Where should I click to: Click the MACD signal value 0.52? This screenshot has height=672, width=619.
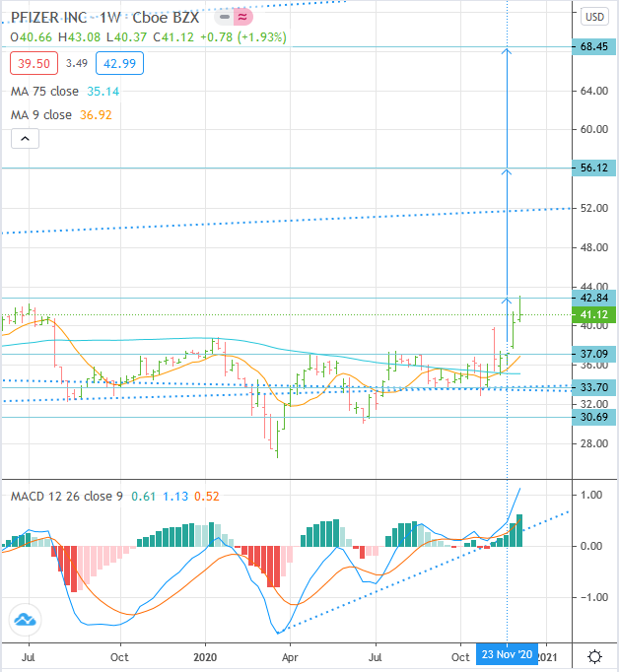(207, 497)
